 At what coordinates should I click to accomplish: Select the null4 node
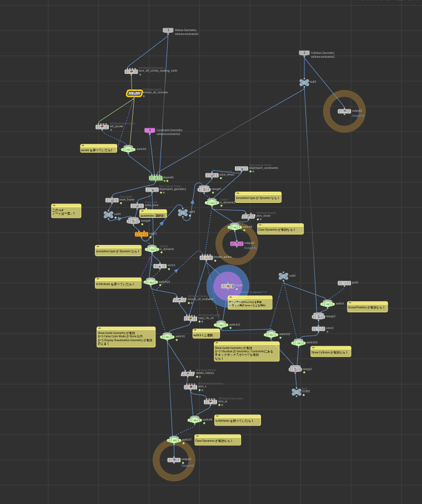click(x=108, y=214)
